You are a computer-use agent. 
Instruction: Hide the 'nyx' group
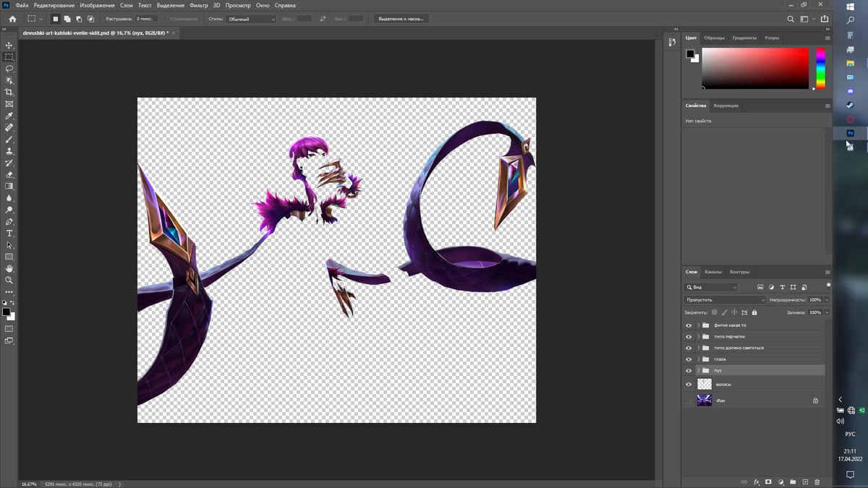pos(689,370)
